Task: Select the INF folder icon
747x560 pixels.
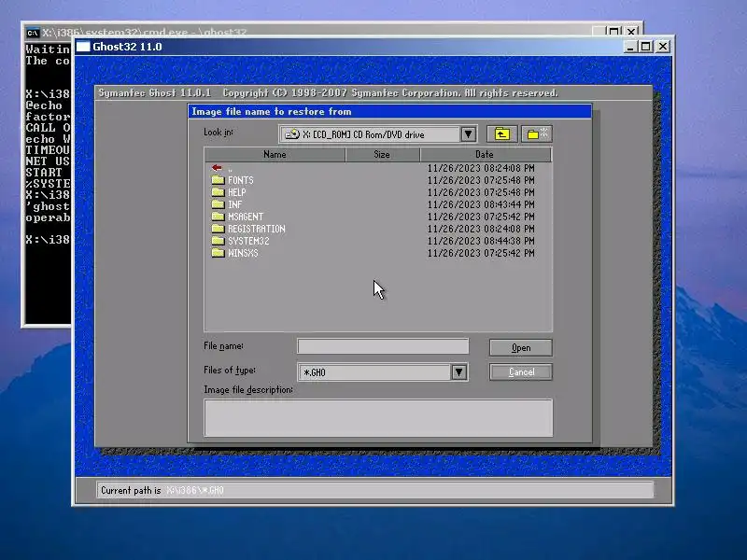Action: [218, 204]
